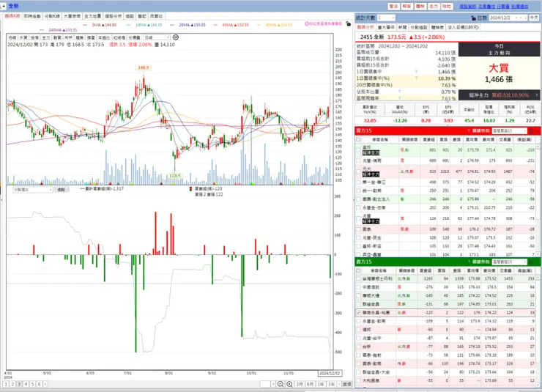Image resolution: width=542 pixels, height=392 pixels.
Task: Click the 今天 button
Action: click(x=534, y=18)
